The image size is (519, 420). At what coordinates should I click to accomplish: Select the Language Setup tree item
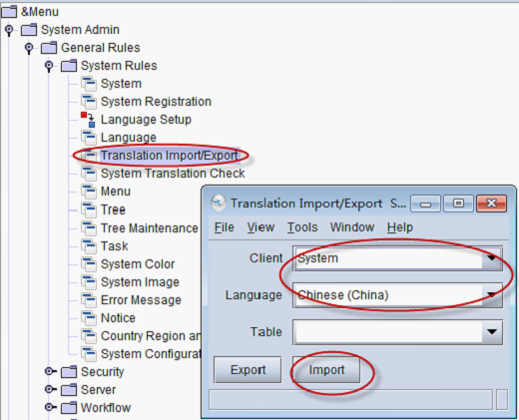tap(146, 120)
